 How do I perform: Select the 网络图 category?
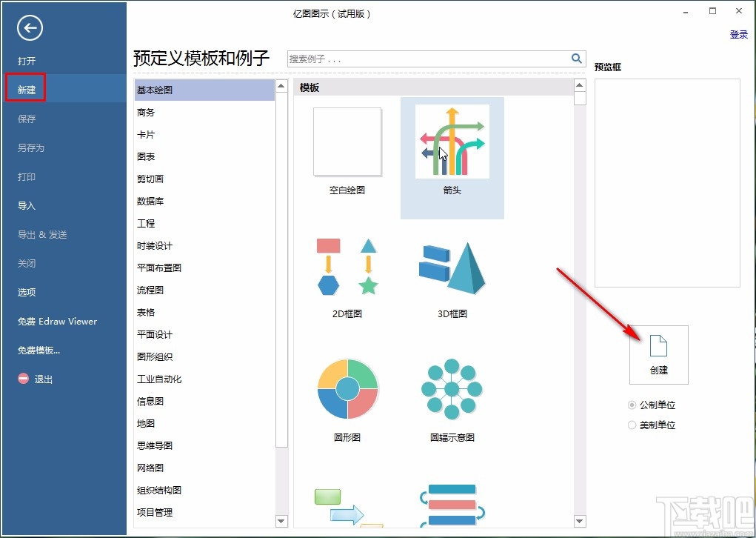(x=204, y=468)
